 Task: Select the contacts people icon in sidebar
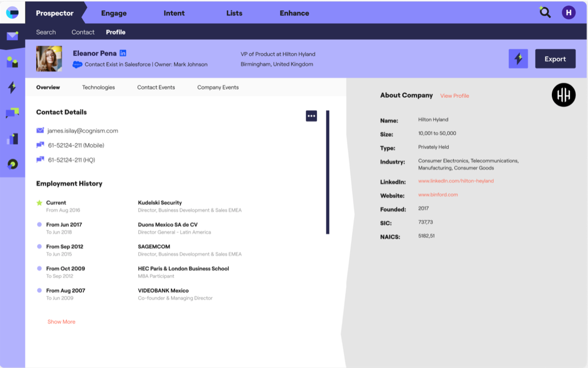click(12, 61)
